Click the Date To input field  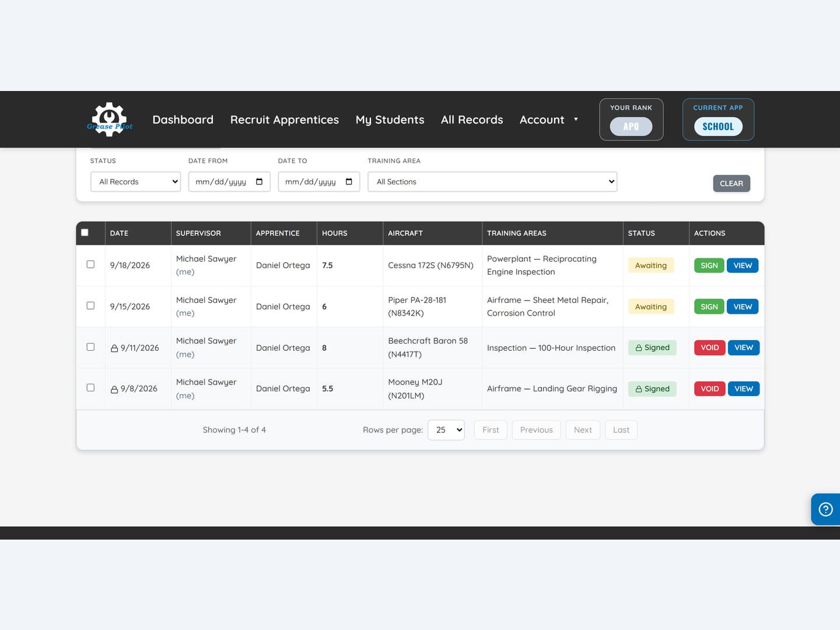319,181
